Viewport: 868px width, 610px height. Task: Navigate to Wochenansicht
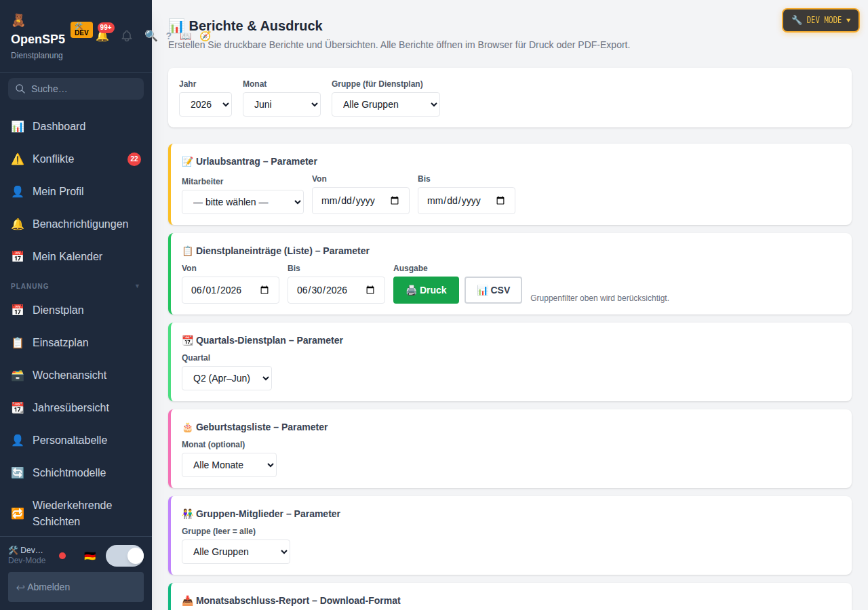(x=76, y=375)
